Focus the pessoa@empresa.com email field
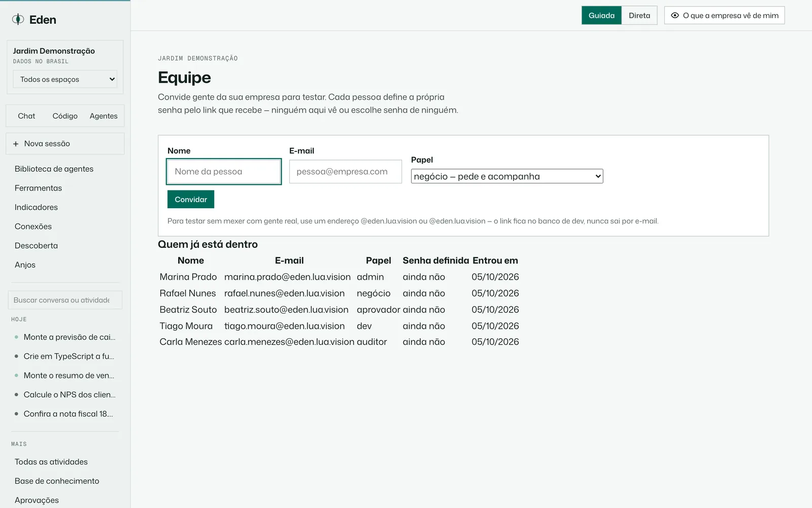 [346, 172]
